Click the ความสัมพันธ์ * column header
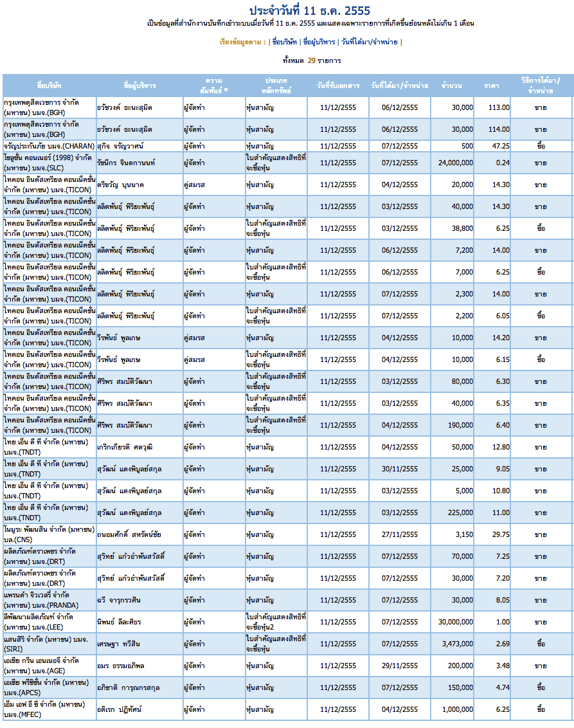574x728 pixels. 214,86
